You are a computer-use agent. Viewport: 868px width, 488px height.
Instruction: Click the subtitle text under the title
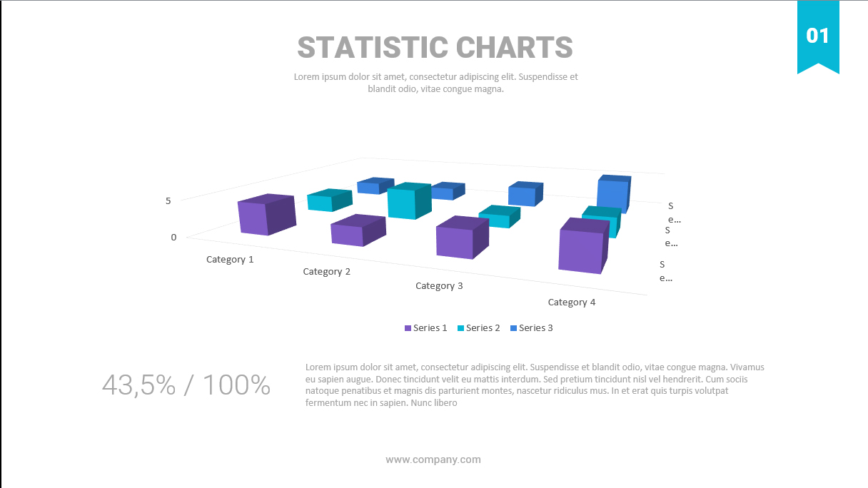435,83
